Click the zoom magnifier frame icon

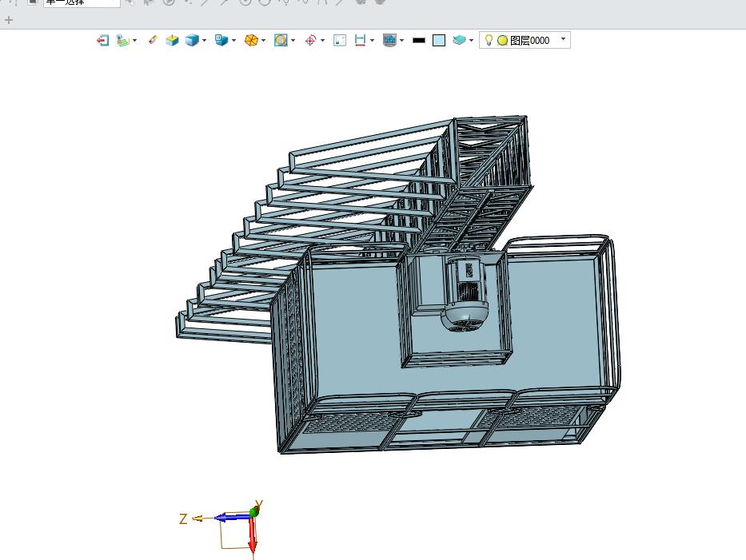(281, 41)
